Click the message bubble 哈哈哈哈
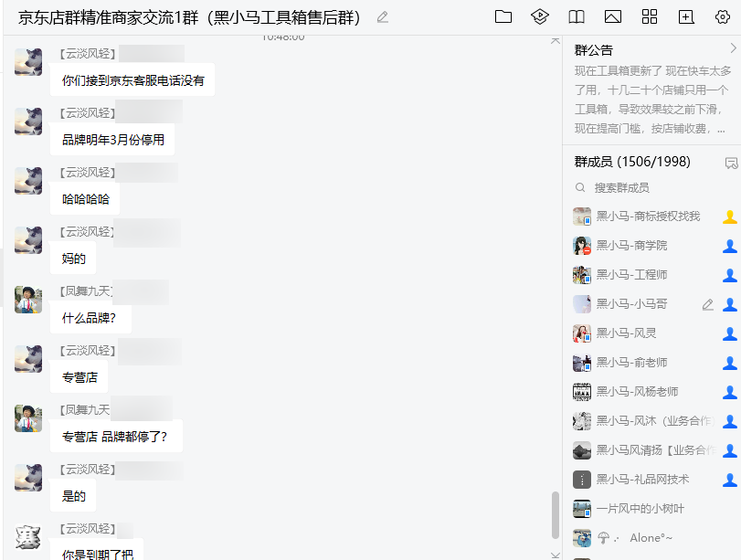 [x=85, y=199]
